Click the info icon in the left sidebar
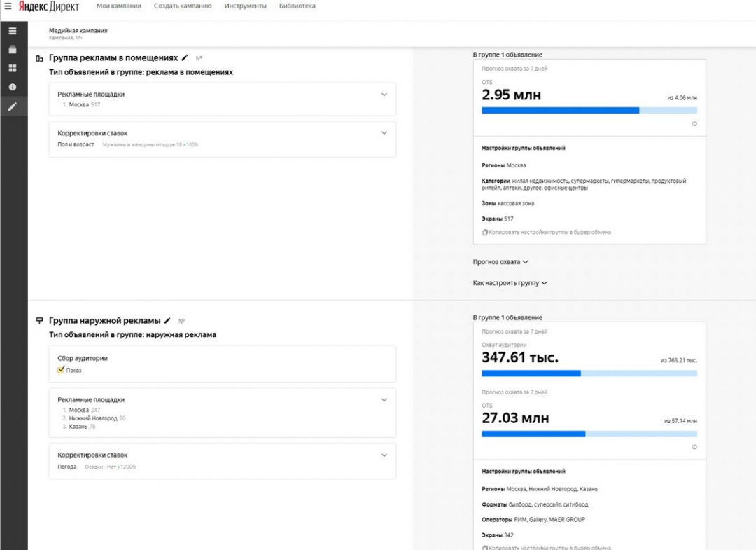 [12, 88]
